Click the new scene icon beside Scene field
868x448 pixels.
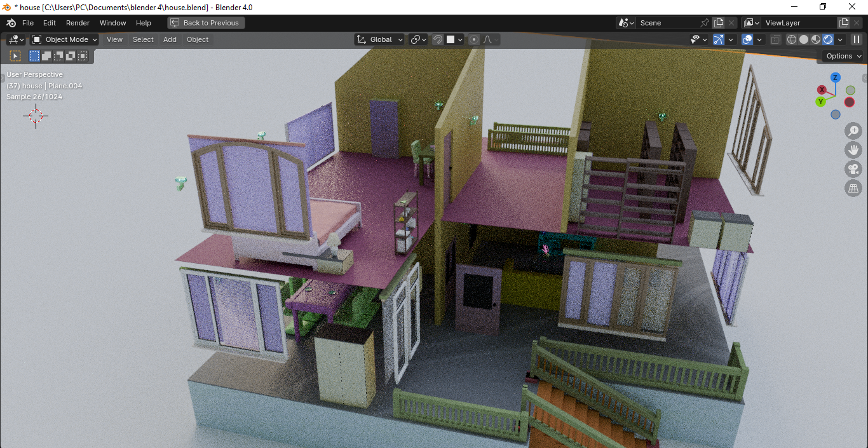[x=719, y=23]
